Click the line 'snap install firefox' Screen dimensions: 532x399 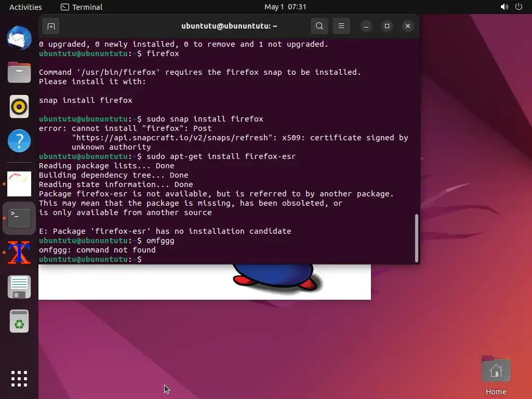[x=86, y=100]
